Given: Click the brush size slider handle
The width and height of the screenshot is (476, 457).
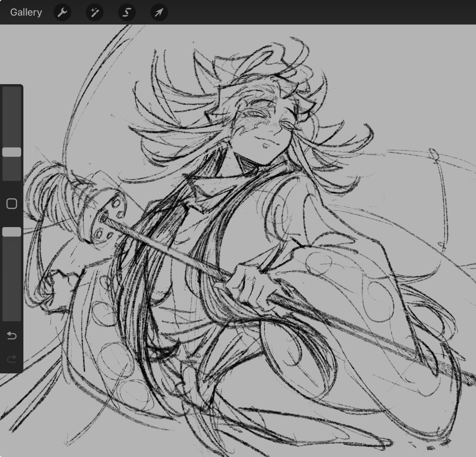Looking at the screenshot, I should pos(12,152).
